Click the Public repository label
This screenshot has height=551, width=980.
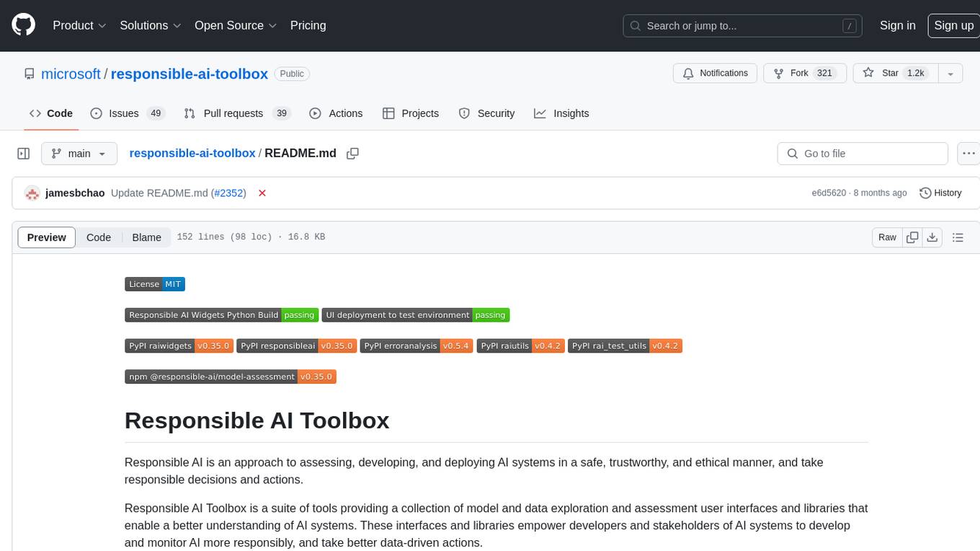pyautogui.click(x=292, y=74)
